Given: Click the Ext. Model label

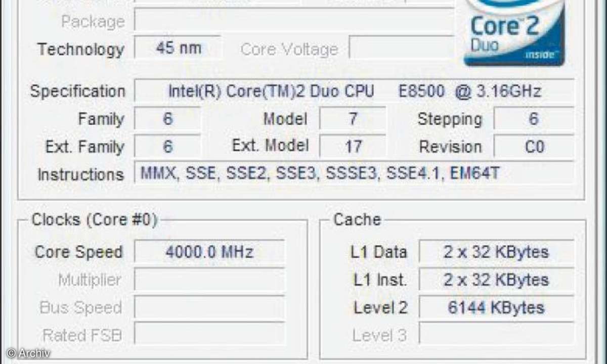Looking at the screenshot, I should click(x=270, y=146).
